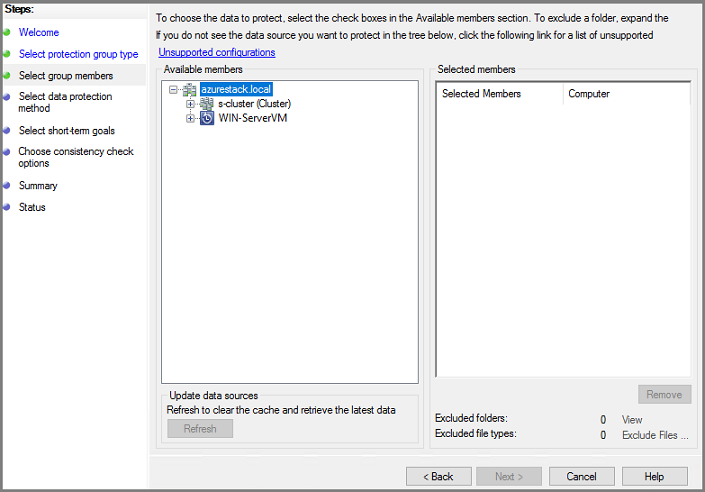This screenshot has height=492, width=705.
Task: Click View for excluded folders
Action: click(632, 420)
